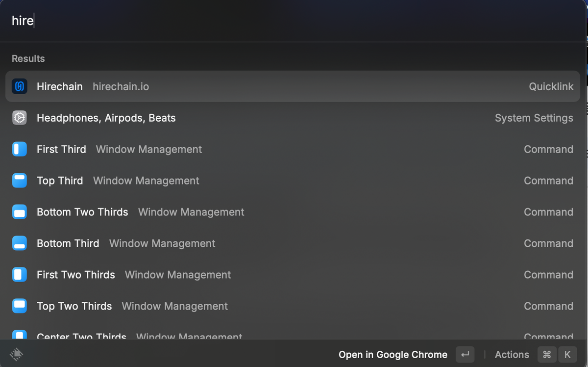The width and height of the screenshot is (588, 367).
Task: Click the First Third window layout icon
Action: [20, 149]
